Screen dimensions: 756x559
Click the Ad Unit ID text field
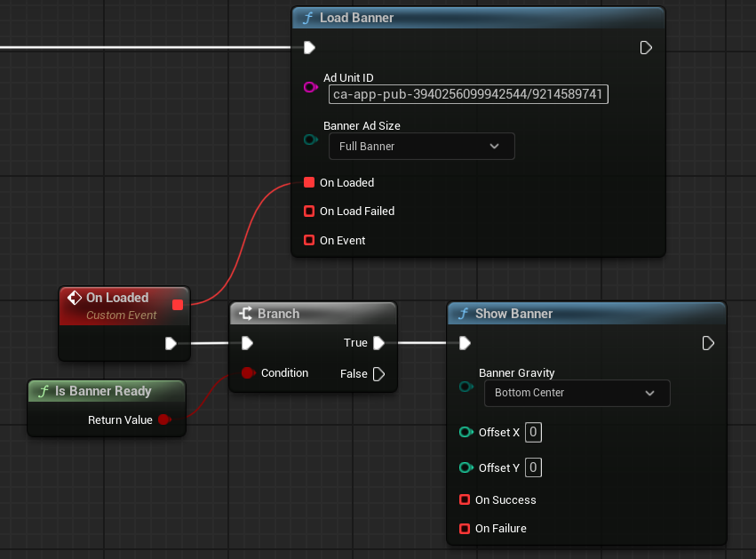tap(468, 94)
